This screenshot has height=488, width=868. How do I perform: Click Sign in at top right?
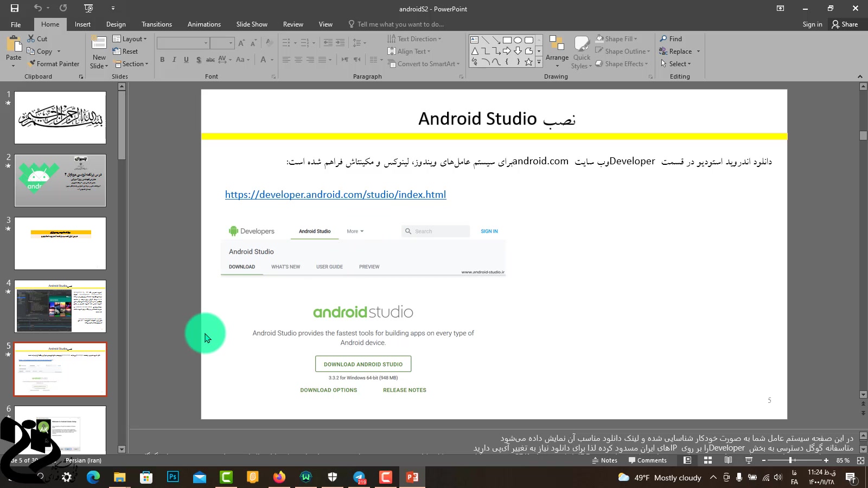point(812,24)
